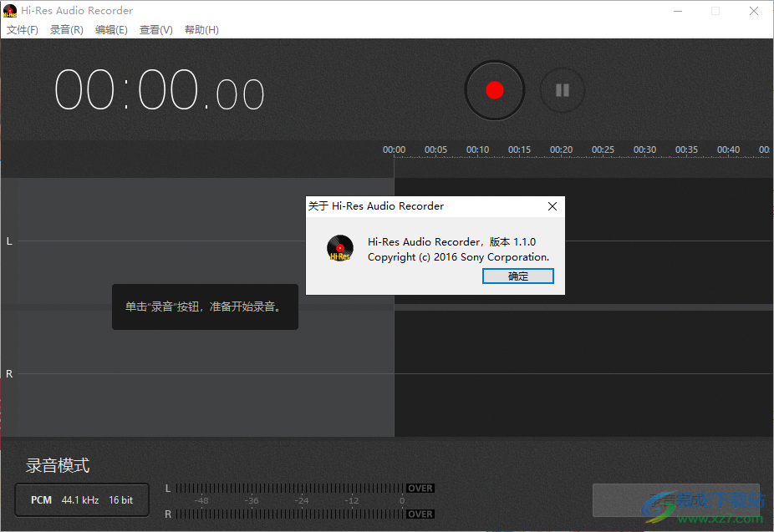This screenshot has height=532, width=774.
Task: Click the Hi-Res Audio Recorder title bar icon
Action: click(x=9, y=10)
